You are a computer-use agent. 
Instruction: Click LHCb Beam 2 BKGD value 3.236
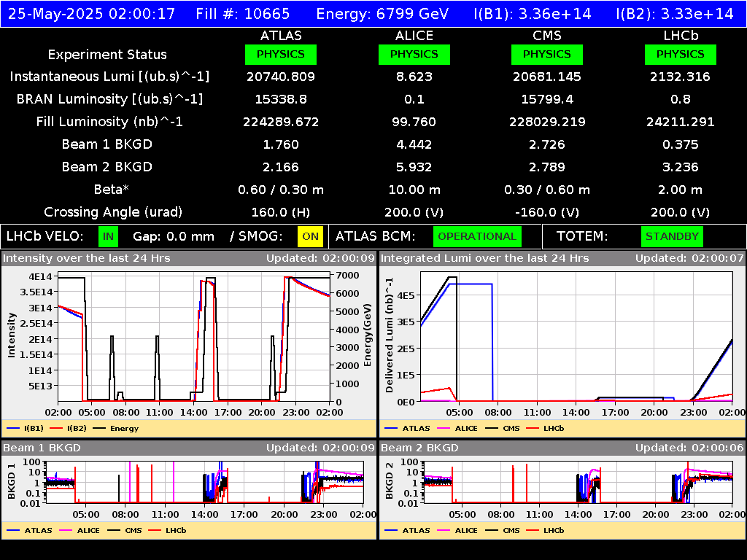point(681,167)
